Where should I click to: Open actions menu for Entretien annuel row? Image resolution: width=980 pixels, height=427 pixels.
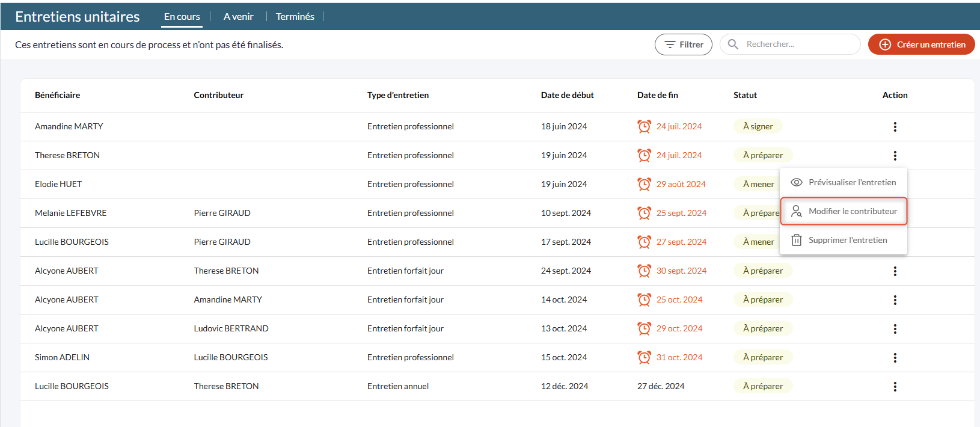[x=895, y=387]
